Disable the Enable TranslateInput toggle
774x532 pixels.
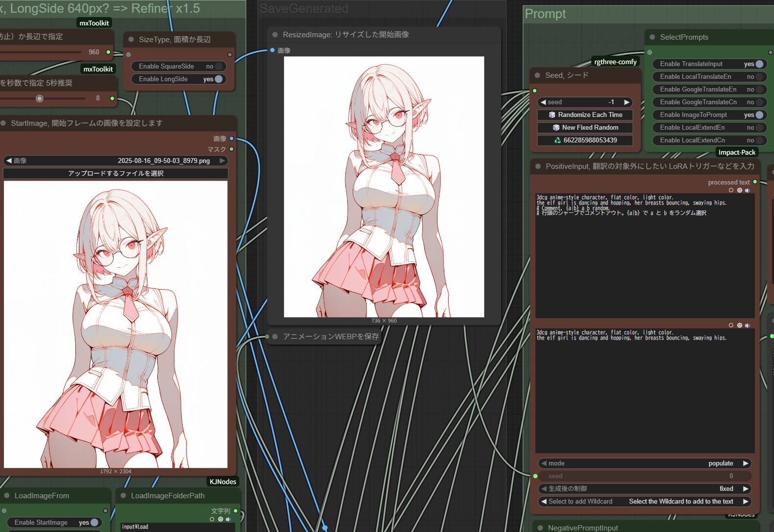click(x=759, y=64)
